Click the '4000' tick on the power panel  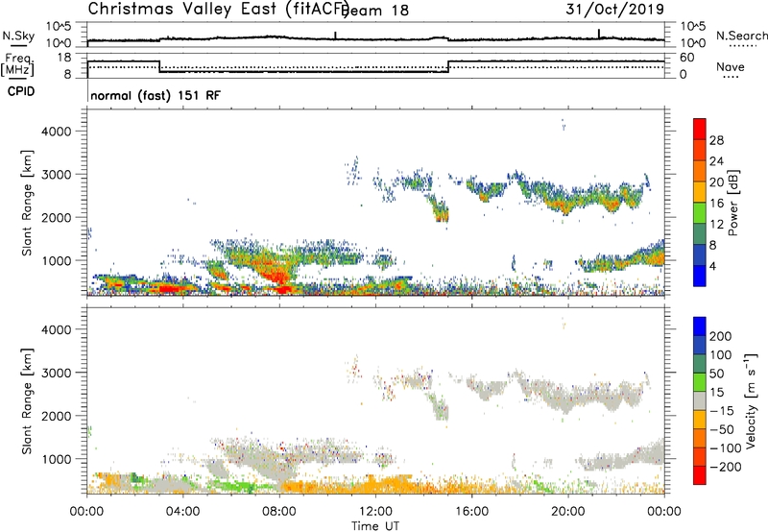click(x=57, y=132)
